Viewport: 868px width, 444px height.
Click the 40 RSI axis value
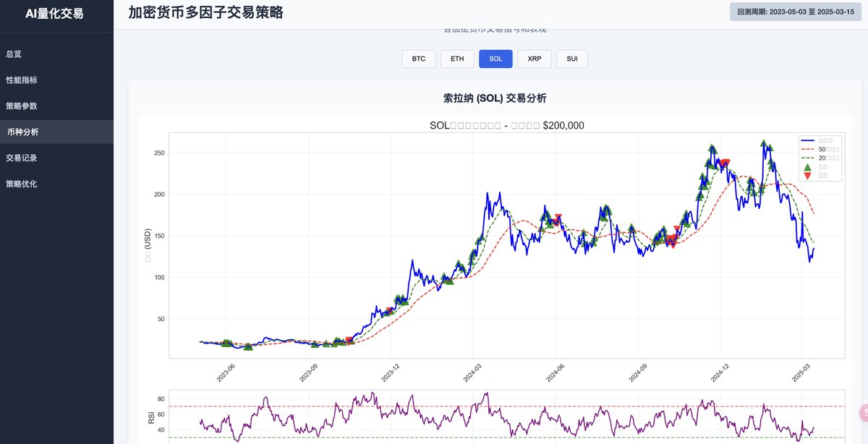(162, 430)
